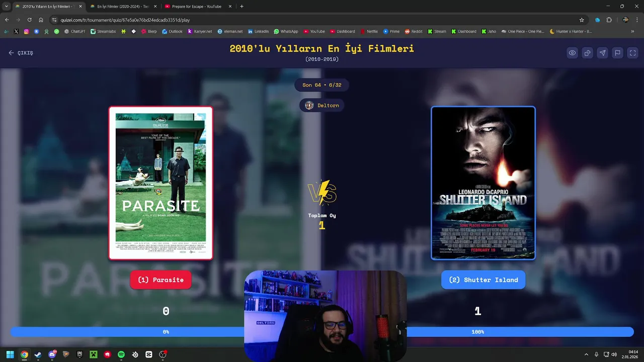Open the LinkedIn bookmark

click(x=258, y=31)
